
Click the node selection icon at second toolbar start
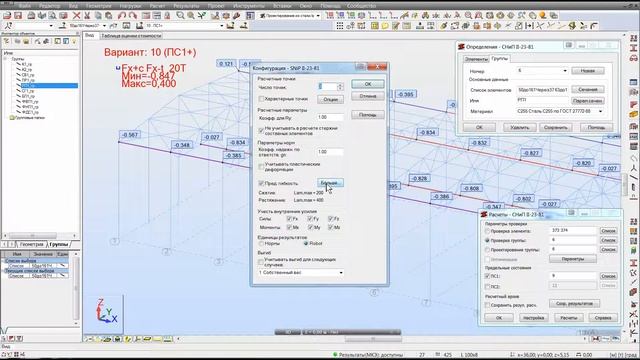[8, 26]
